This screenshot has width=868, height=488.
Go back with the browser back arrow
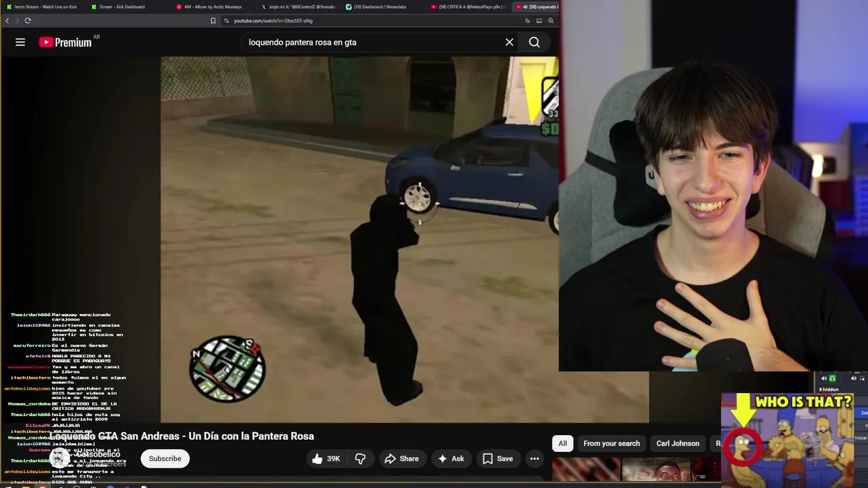(x=7, y=20)
